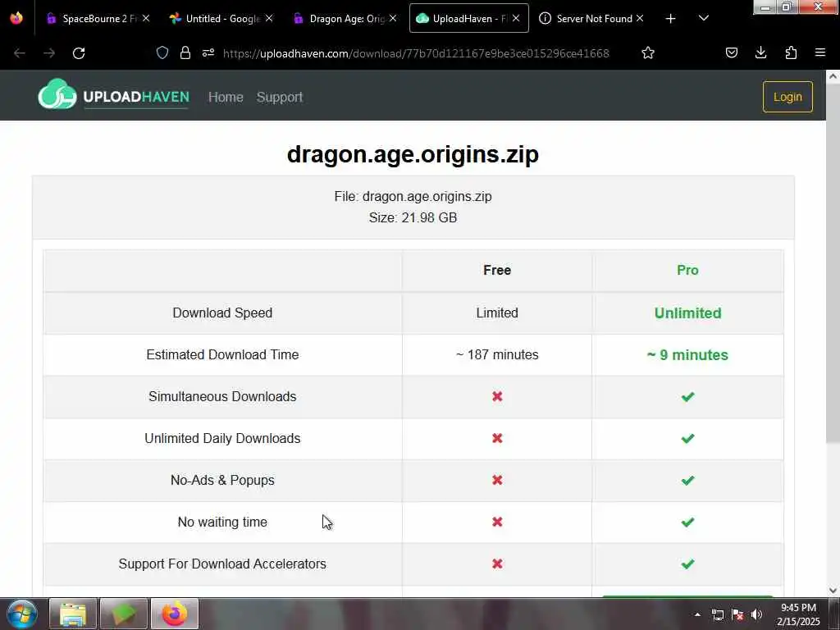
Task: Close the SpaceBourne 2 tab
Action: pos(146,18)
